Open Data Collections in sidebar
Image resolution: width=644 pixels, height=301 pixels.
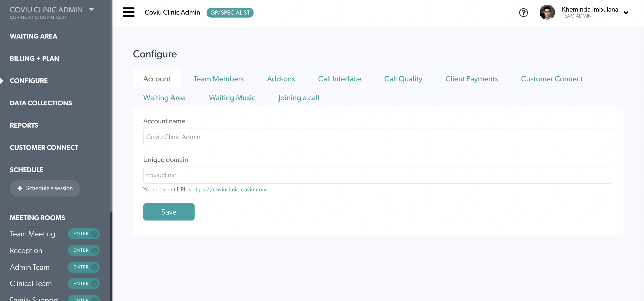(x=41, y=103)
